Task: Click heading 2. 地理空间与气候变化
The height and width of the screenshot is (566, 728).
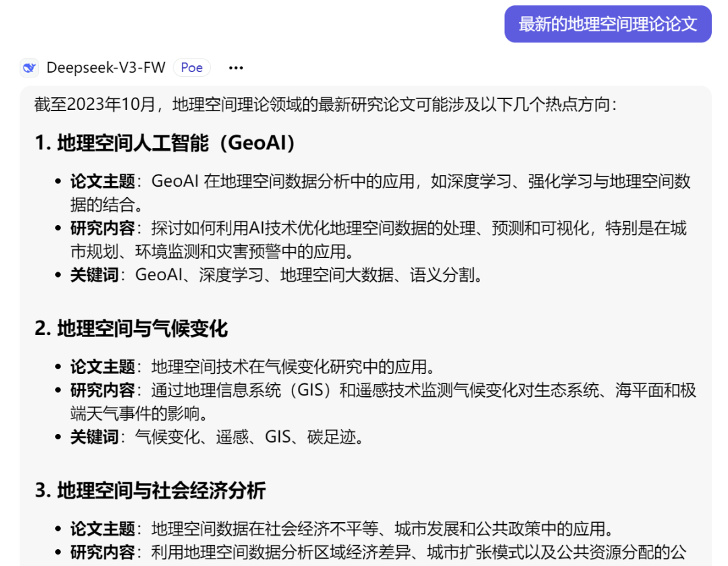Action: 131,328
